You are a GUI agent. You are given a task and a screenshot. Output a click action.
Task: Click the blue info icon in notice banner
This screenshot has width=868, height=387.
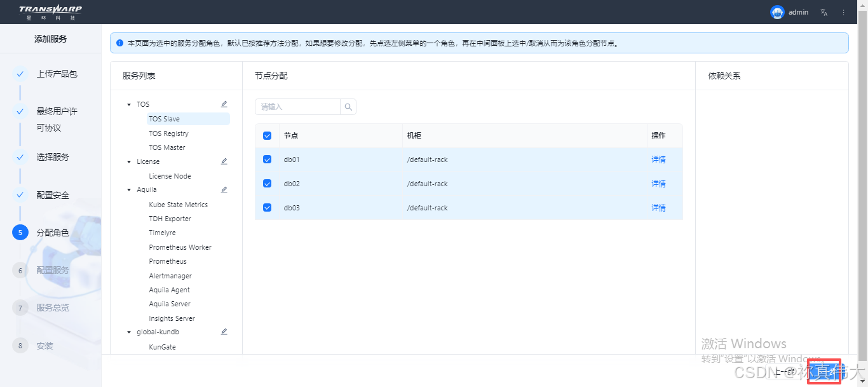click(x=119, y=43)
